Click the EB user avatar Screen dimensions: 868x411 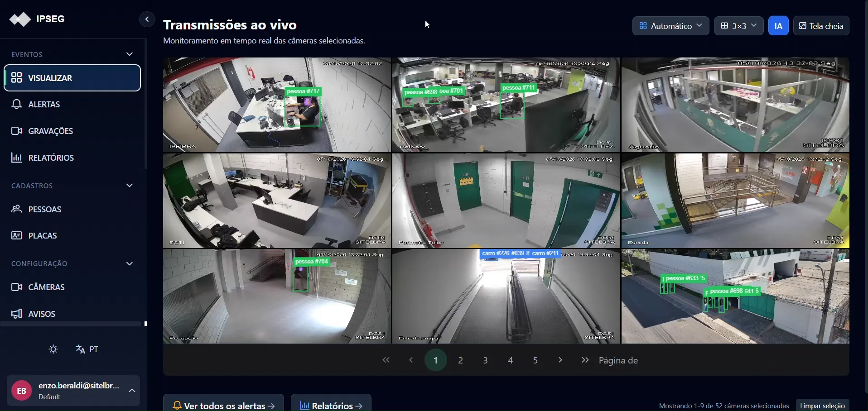coord(21,391)
